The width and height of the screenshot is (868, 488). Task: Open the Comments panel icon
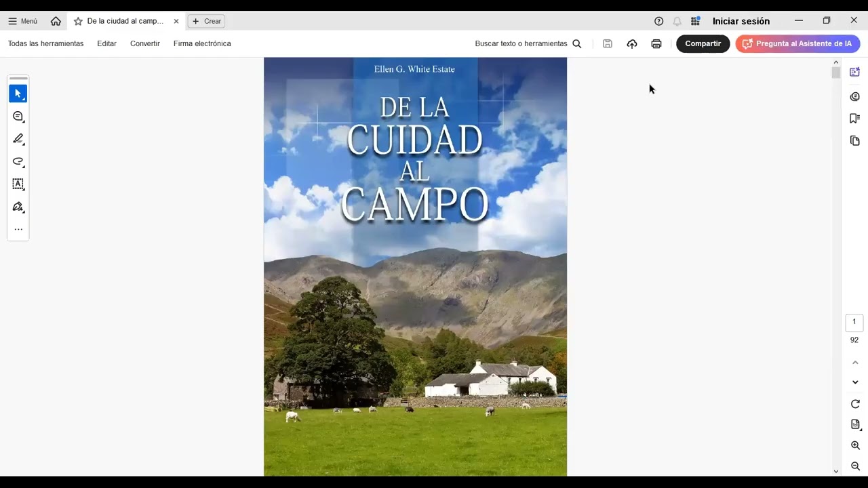coord(854,96)
